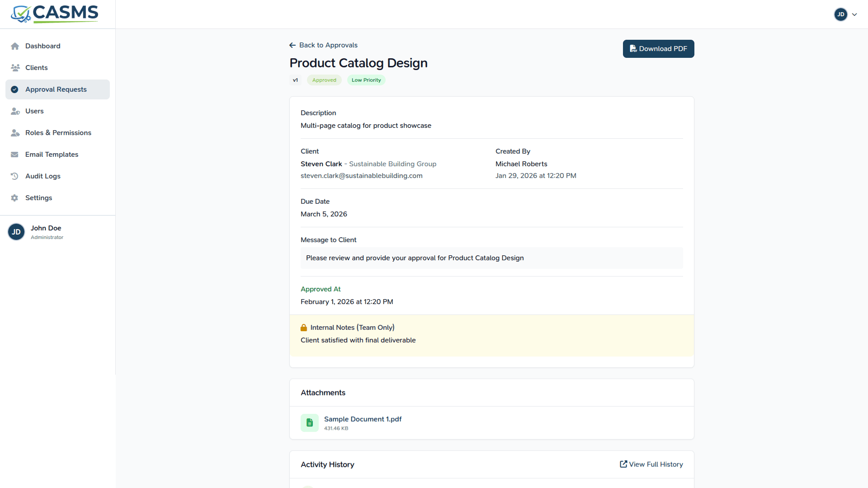Image resolution: width=868 pixels, height=488 pixels.
Task: Click the CASMS logo
Action: coord(55,14)
